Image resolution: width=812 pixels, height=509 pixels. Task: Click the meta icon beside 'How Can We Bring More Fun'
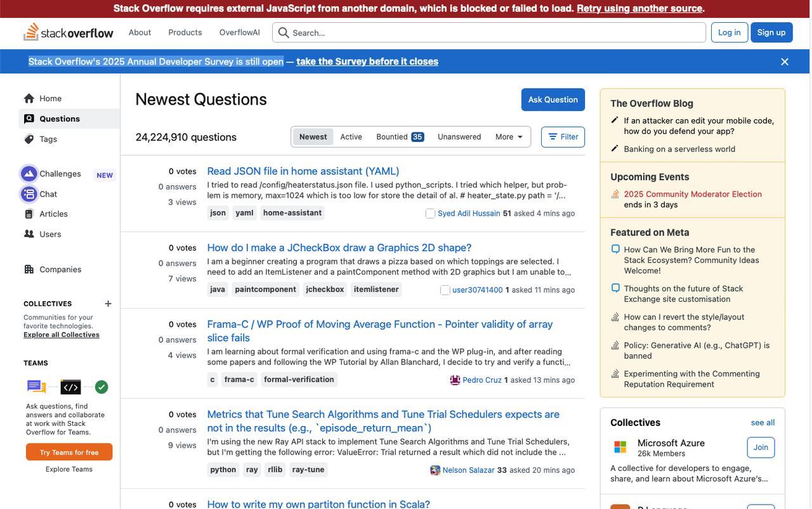coord(615,249)
